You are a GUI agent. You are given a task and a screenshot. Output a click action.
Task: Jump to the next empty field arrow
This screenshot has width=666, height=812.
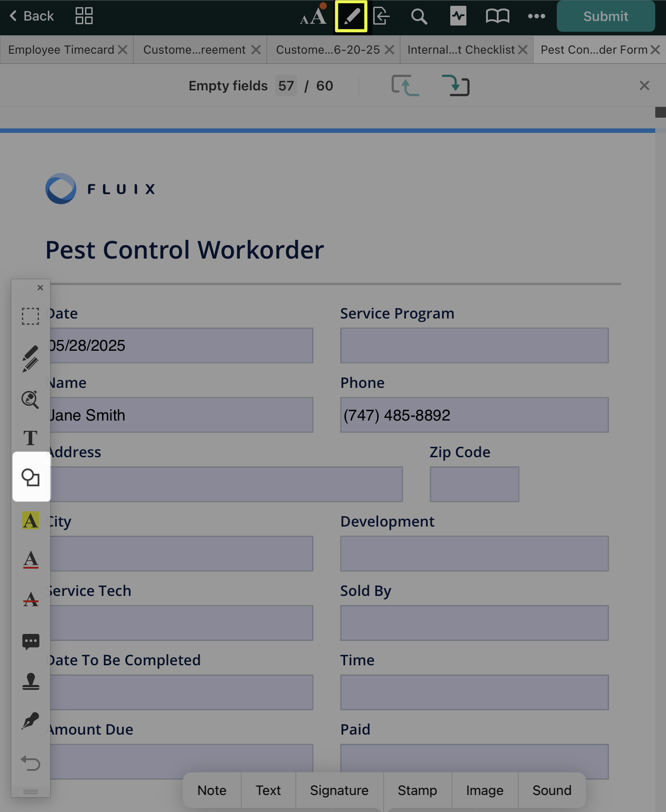click(455, 85)
